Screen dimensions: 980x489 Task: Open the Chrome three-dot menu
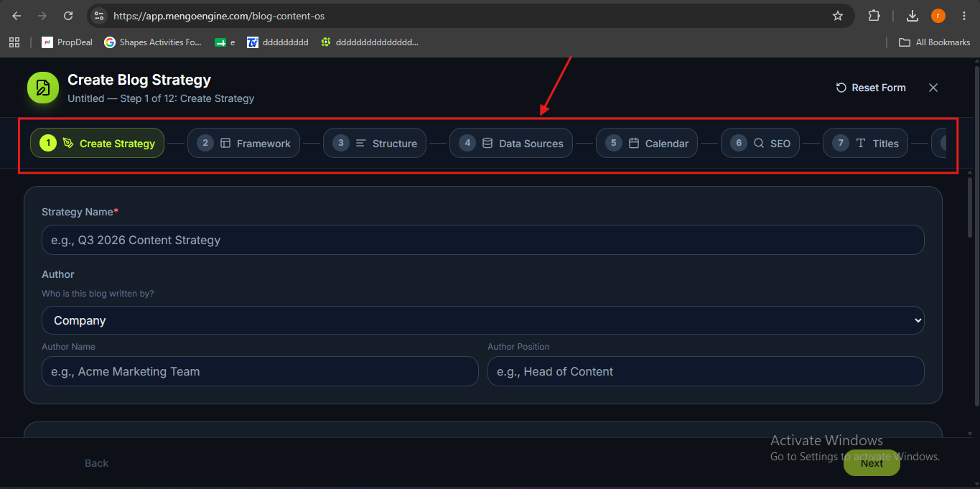tap(964, 16)
